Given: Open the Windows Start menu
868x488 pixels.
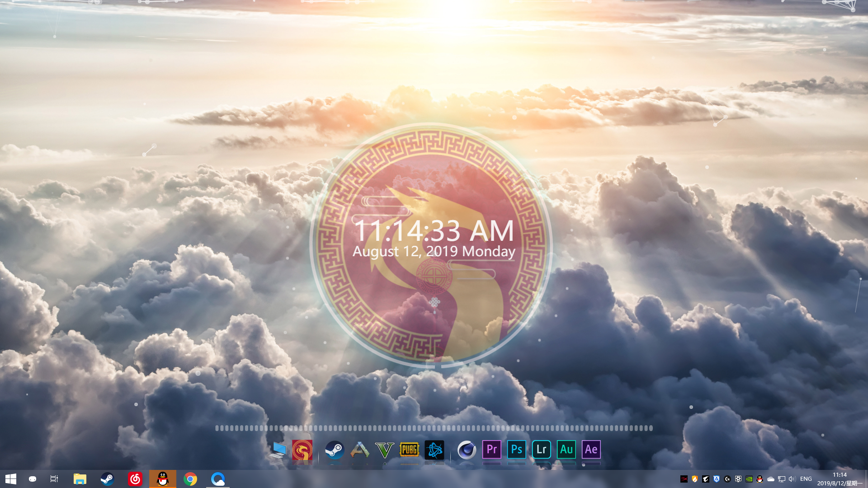Looking at the screenshot, I should (11, 479).
